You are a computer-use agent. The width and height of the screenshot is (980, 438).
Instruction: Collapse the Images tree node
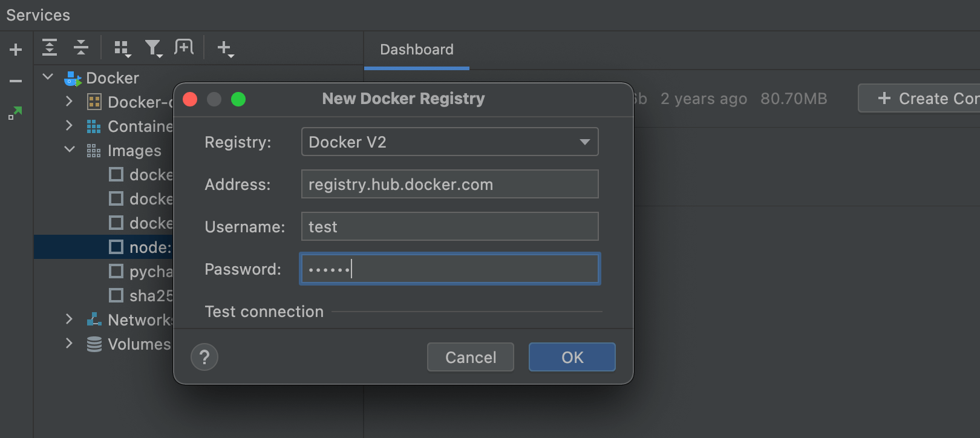pos(70,150)
